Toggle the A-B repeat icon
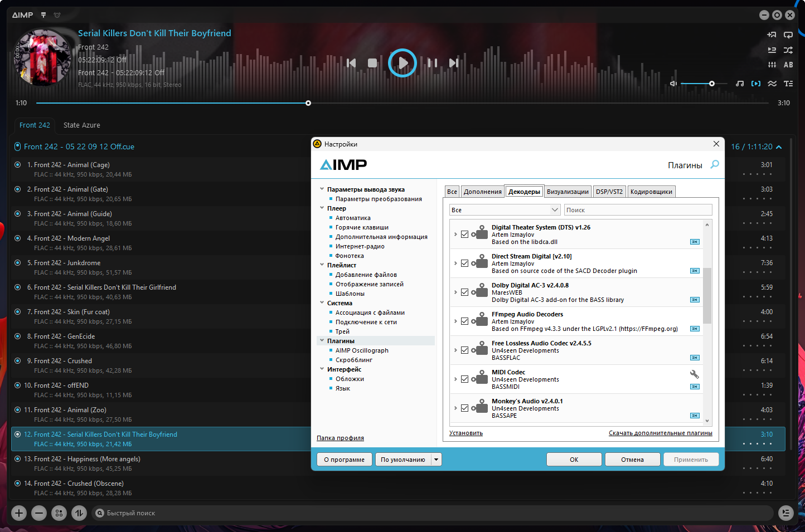The height and width of the screenshot is (532, 805). click(x=788, y=65)
